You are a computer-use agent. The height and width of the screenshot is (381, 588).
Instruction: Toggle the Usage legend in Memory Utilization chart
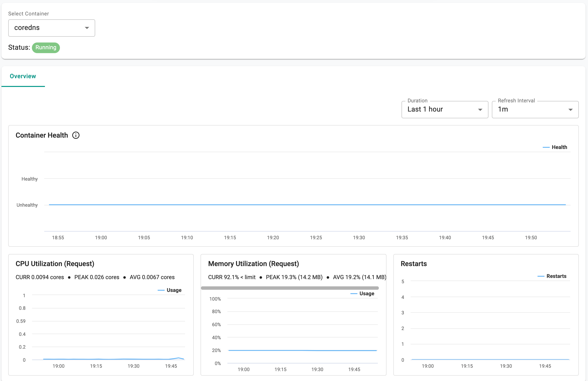tap(362, 294)
